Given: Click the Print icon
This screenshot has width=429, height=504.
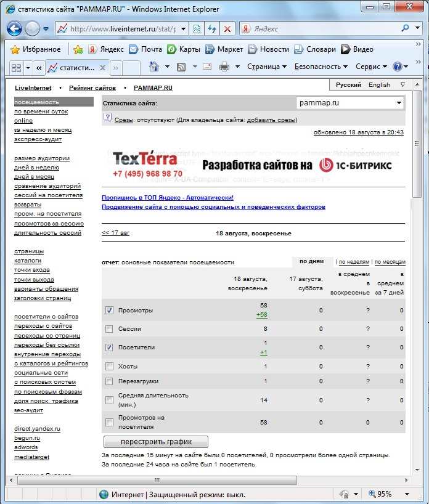Looking at the screenshot, I should [x=224, y=67].
